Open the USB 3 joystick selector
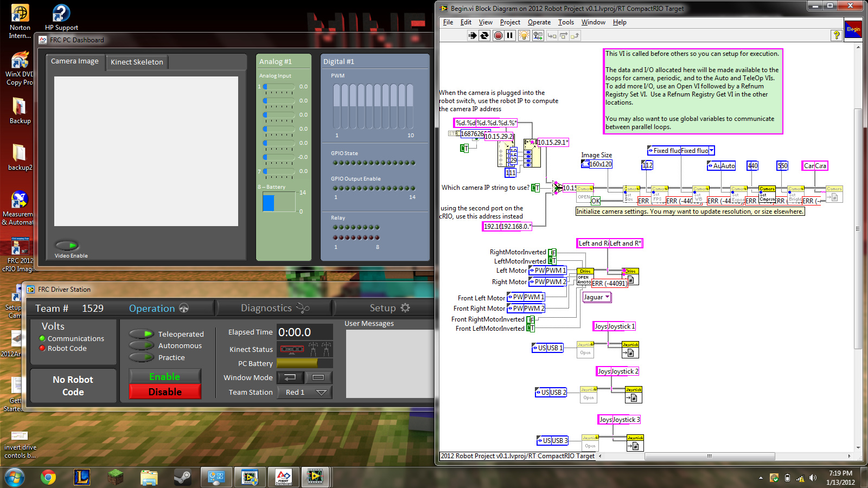Screen dimensions: 868x488 click(x=552, y=441)
